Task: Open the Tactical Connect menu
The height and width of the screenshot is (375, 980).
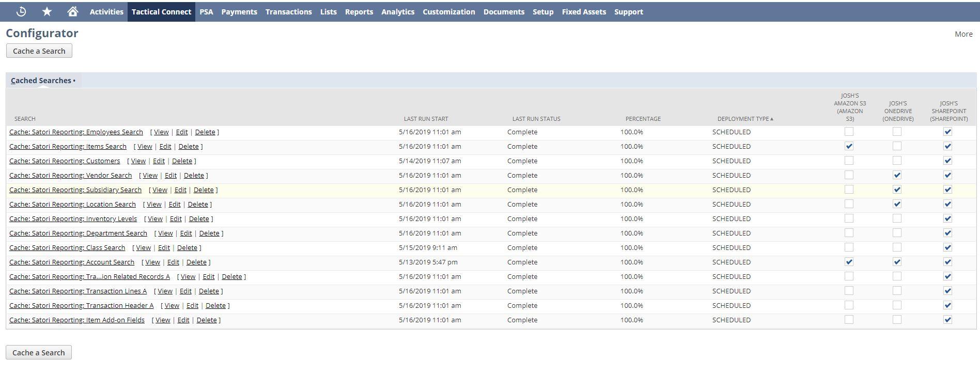Action: click(161, 11)
